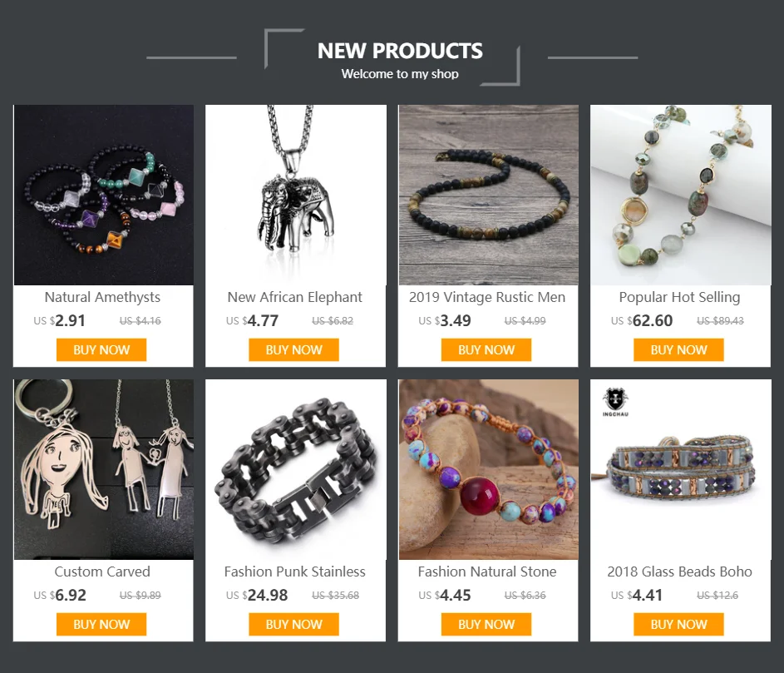View the Fashion Natural Stone bracelet photo
The image size is (784, 673).
coord(489,469)
